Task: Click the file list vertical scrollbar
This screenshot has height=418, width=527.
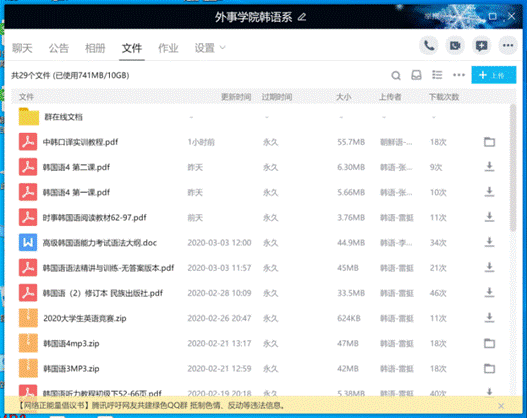Action: click(x=513, y=167)
